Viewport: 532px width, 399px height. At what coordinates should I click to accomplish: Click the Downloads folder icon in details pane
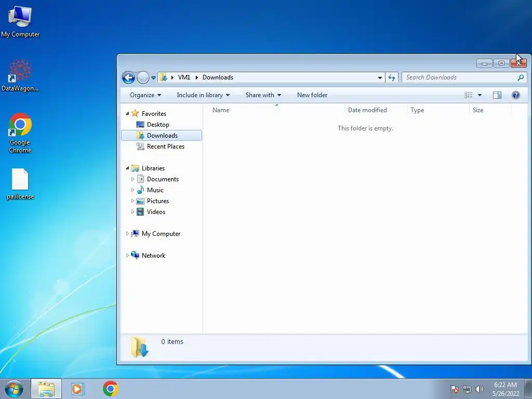pyautogui.click(x=139, y=347)
